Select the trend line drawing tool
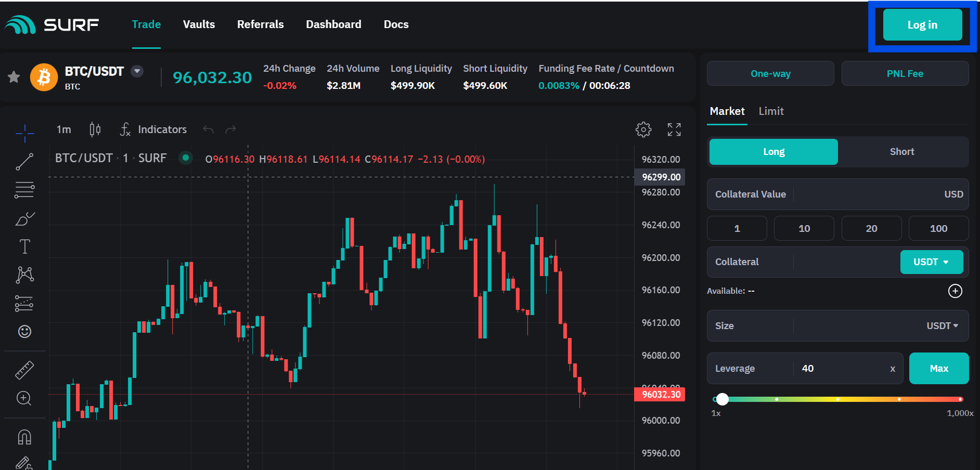Screen dimensions: 980x470 (24, 162)
